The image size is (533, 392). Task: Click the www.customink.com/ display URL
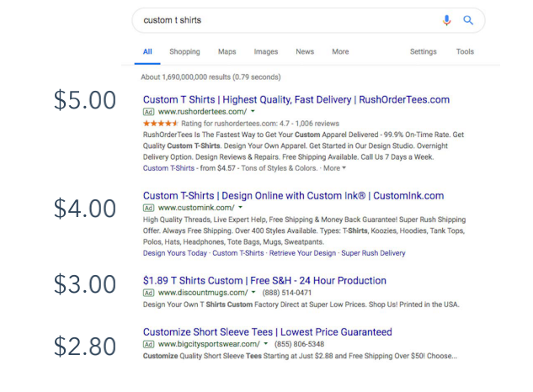[x=196, y=208]
